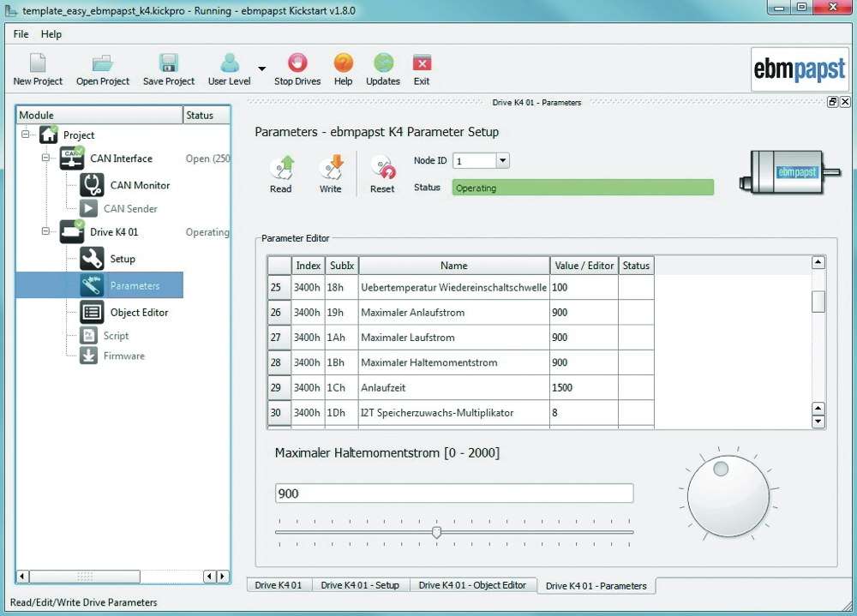Click the SubIx column header

(x=342, y=266)
